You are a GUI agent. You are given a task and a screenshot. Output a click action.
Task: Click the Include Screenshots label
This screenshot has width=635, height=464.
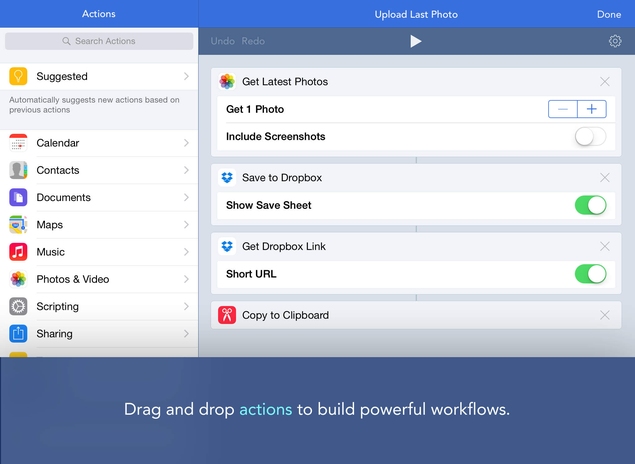pyautogui.click(x=275, y=136)
